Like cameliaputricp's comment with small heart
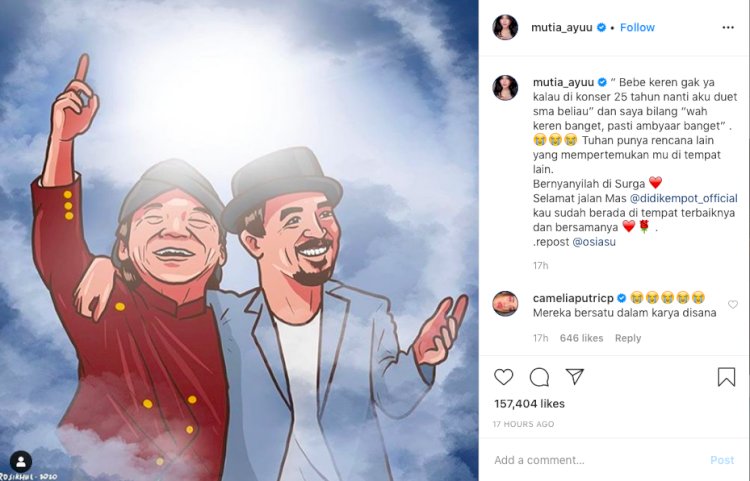Image resolution: width=750 pixels, height=481 pixels. click(732, 304)
